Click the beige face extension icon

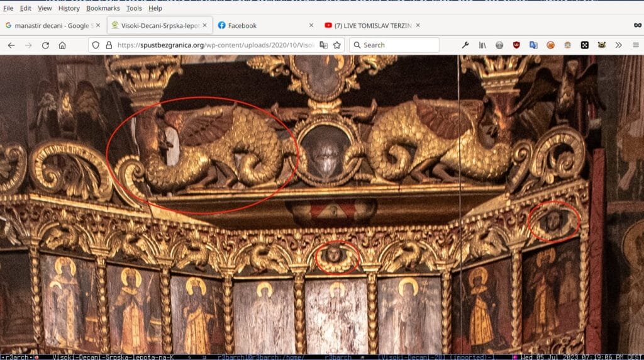(x=568, y=45)
